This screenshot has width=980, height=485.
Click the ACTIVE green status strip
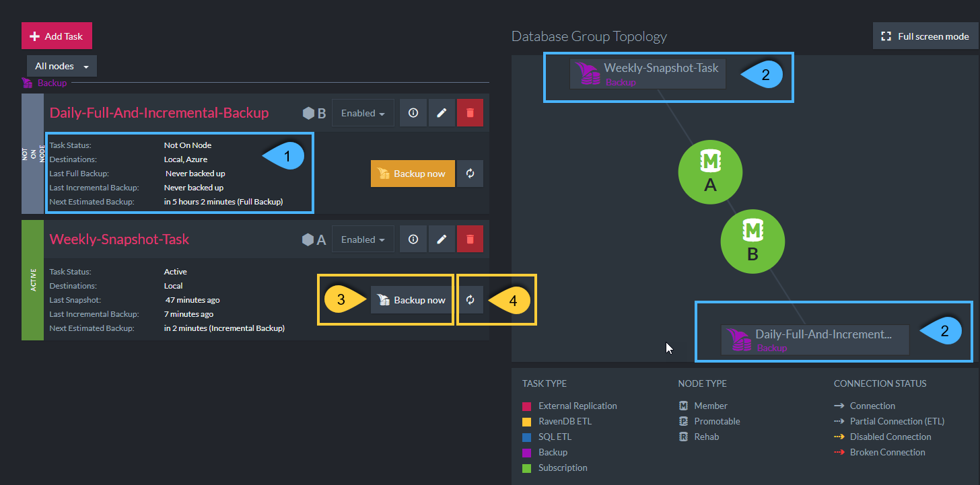32,280
